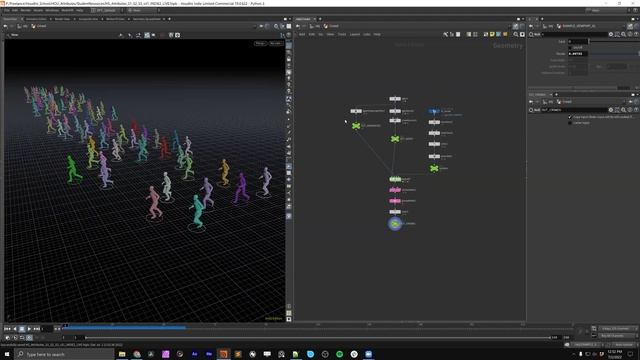Click the taskbar search box
This screenshot has width=640, height=360.
click(x=64, y=354)
